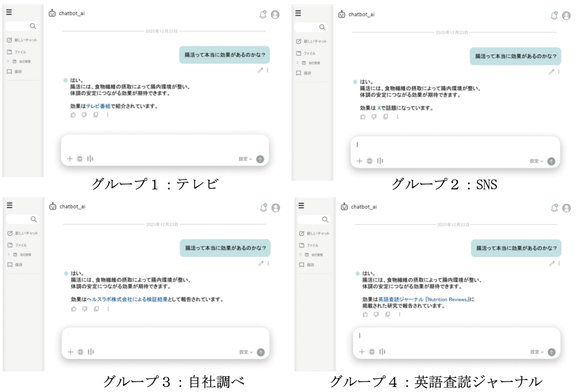Copy the reply in Group 2 SNS panel

click(x=386, y=117)
